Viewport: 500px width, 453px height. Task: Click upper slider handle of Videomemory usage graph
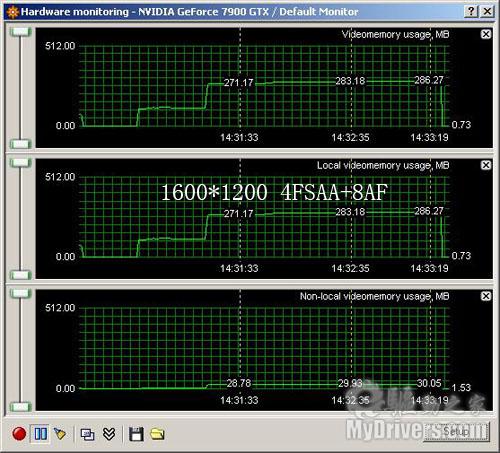(x=21, y=32)
